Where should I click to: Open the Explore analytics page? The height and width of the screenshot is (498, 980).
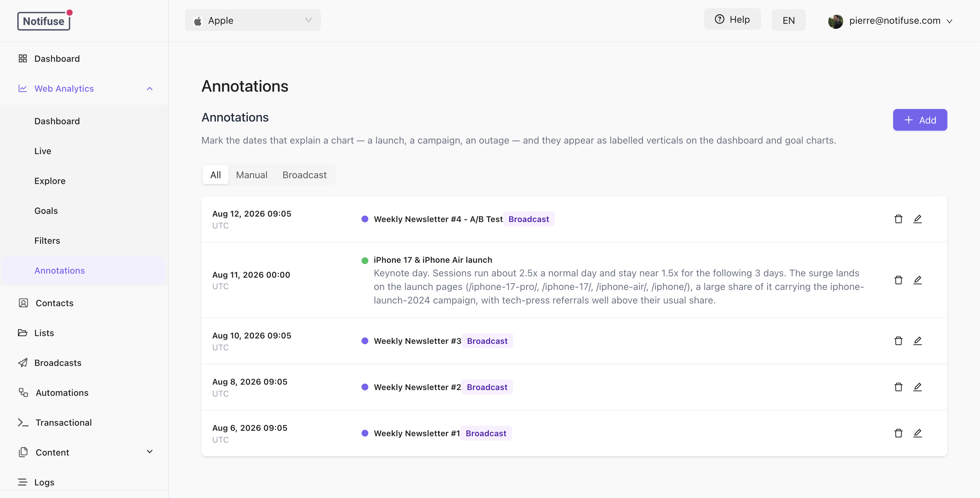coord(84,181)
